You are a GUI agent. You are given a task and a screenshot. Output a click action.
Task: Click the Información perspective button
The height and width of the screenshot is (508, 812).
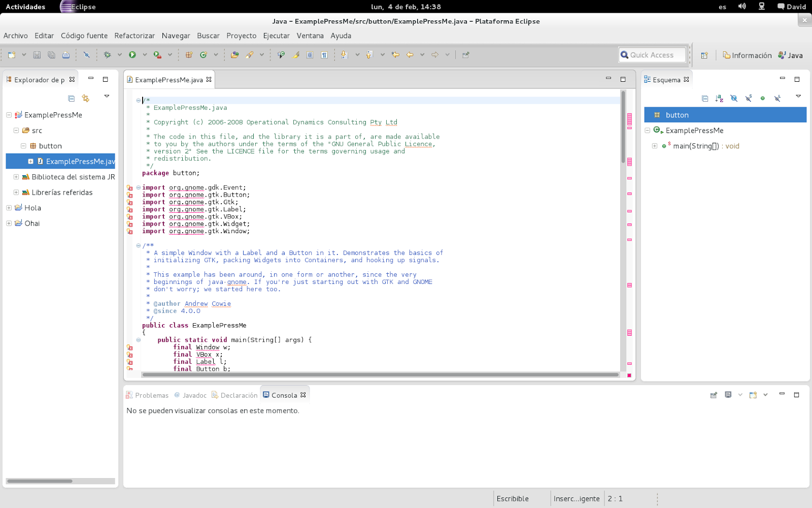pyautogui.click(x=747, y=55)
